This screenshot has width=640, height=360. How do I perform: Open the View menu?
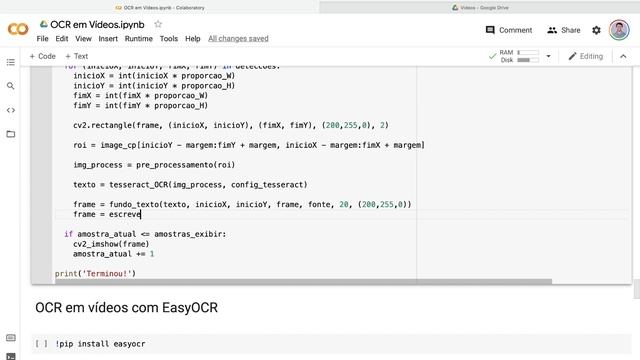(83, 39)
